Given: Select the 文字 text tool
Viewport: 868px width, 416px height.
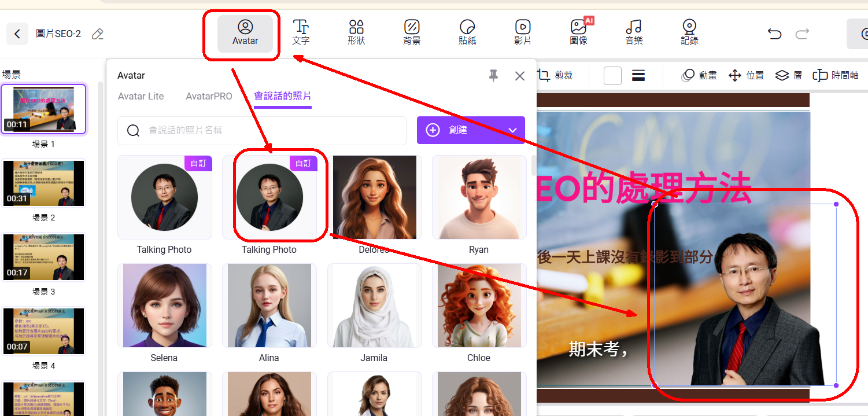Looking at the screenshot, I should 301,32.
